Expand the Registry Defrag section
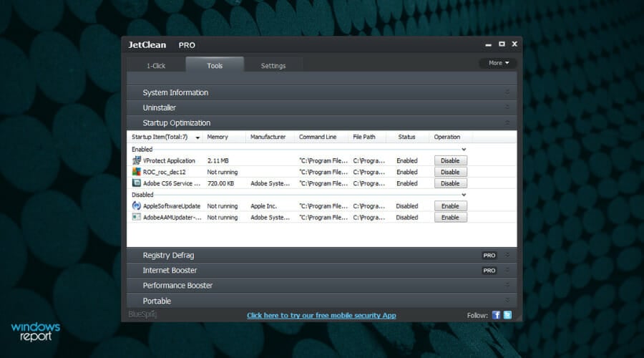The height and width of the screenshot is (358, 644). (x=321, y=255)
